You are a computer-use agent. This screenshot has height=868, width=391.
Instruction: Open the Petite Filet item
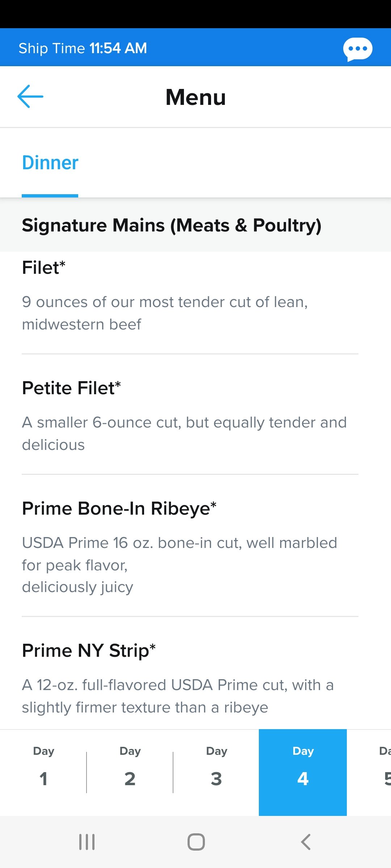[190, 414]
